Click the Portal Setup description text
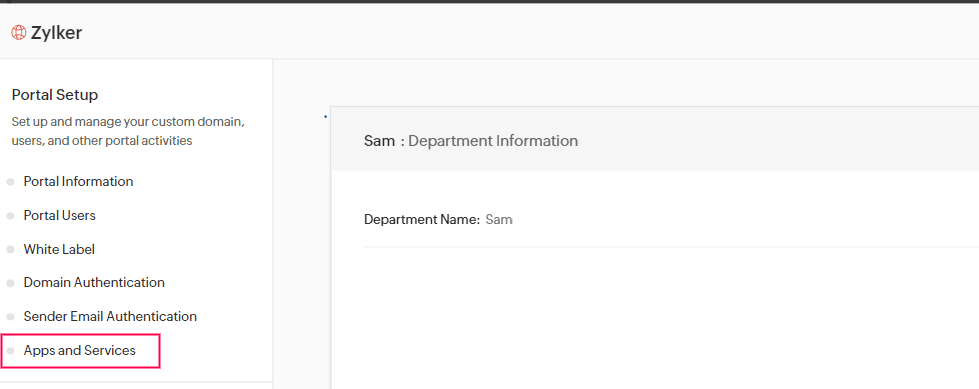The image size is (979, 389). point(128,131)
